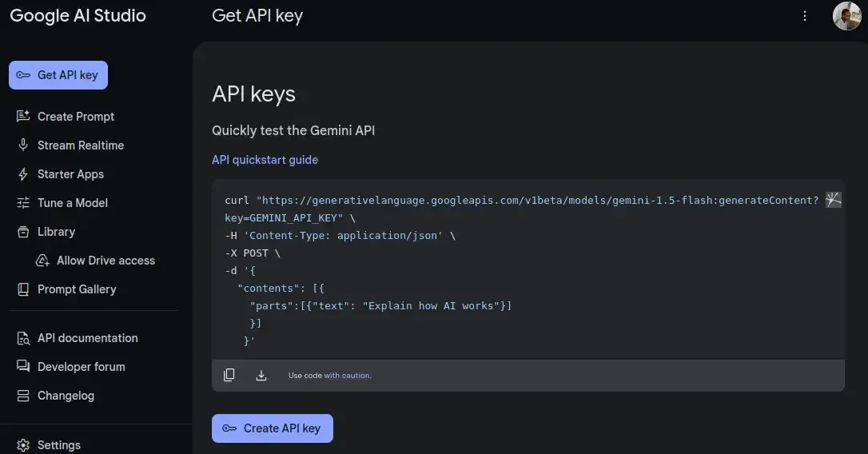
Task: Open the Library section
Action: click(56, 232)
